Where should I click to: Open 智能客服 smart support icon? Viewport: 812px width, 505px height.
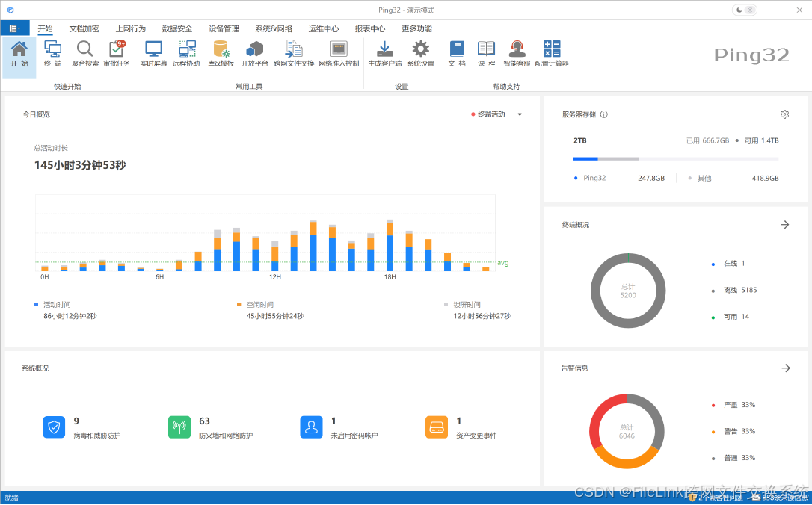pos(517,54)
